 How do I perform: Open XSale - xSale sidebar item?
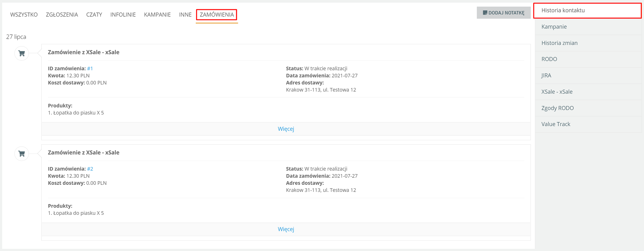[x=588, y=92]
